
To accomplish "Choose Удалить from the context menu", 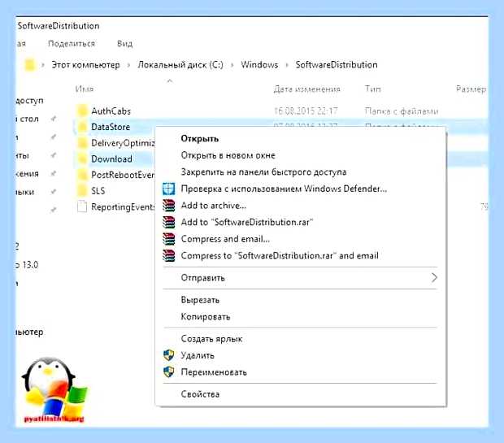I will pos(198,355).
